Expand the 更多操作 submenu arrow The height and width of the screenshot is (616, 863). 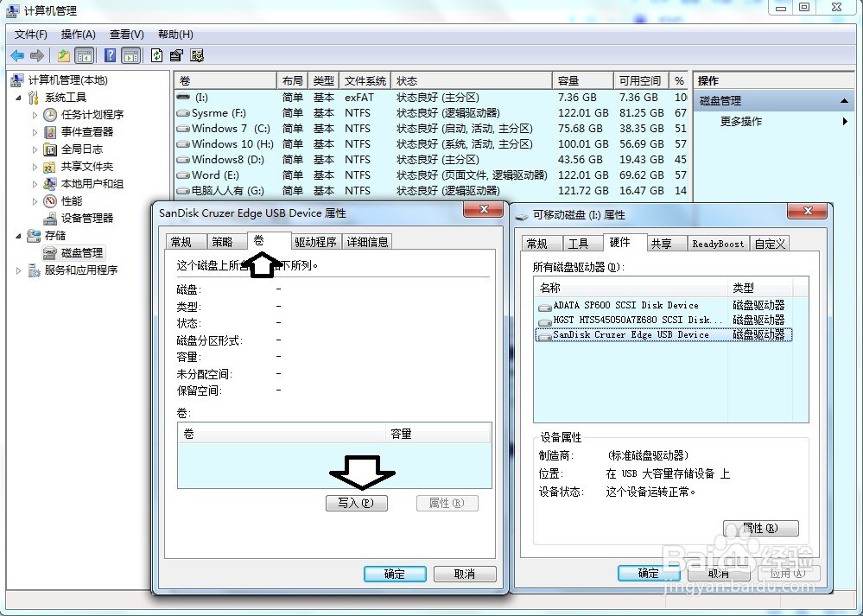coord(845,121)
